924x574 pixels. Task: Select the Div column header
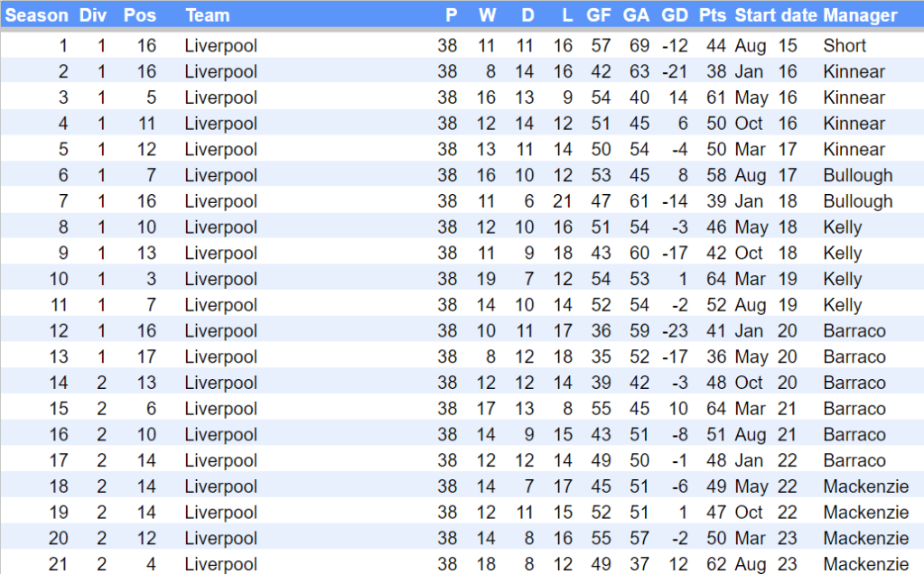pyautogui.click(x=92, y=15)
